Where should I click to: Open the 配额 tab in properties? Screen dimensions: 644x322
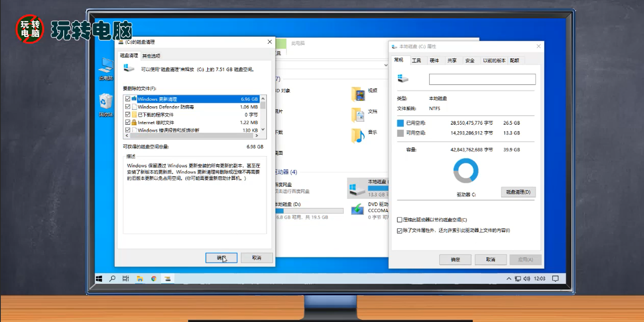coord(514,60)
